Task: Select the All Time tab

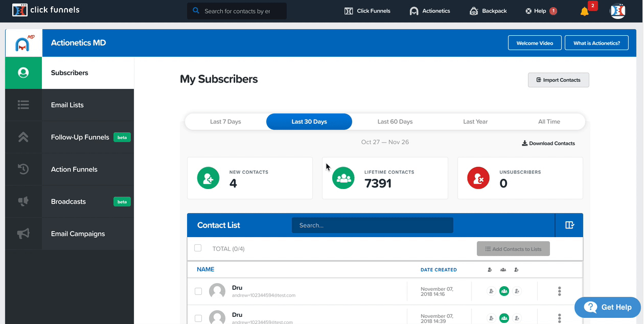Action: point(549,122)
